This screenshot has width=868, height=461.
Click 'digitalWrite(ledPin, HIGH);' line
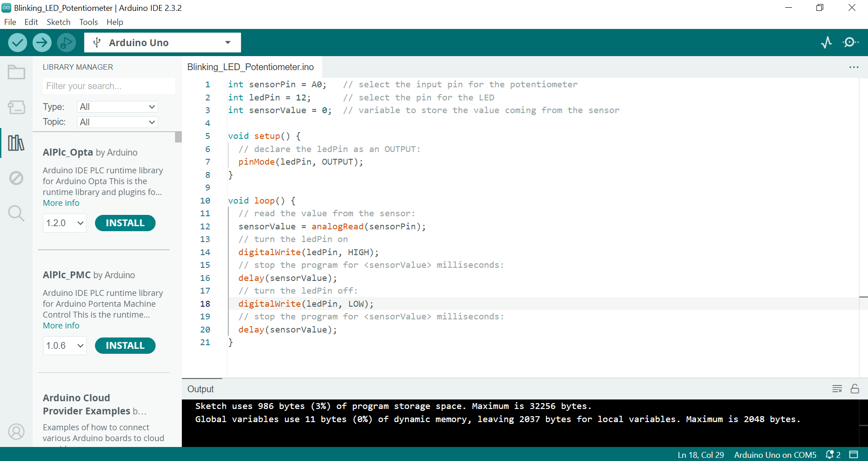click(x=308, y=252)
